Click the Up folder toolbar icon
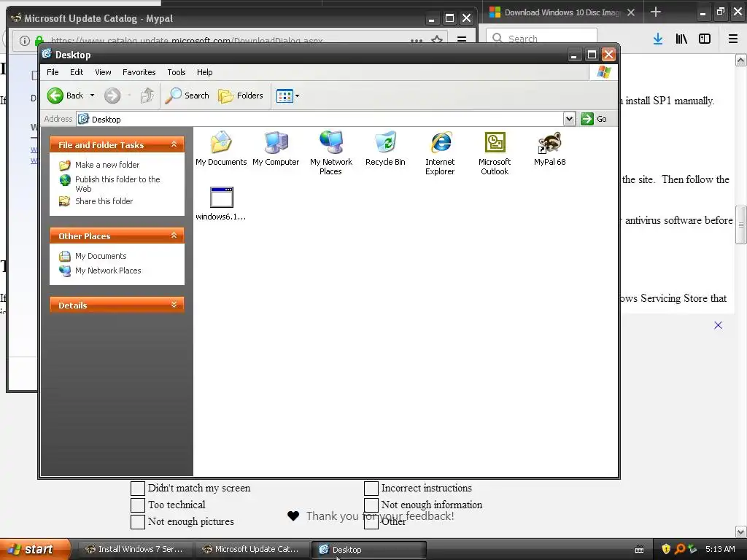The image size is (747, 560). click(x=147, y=96)
